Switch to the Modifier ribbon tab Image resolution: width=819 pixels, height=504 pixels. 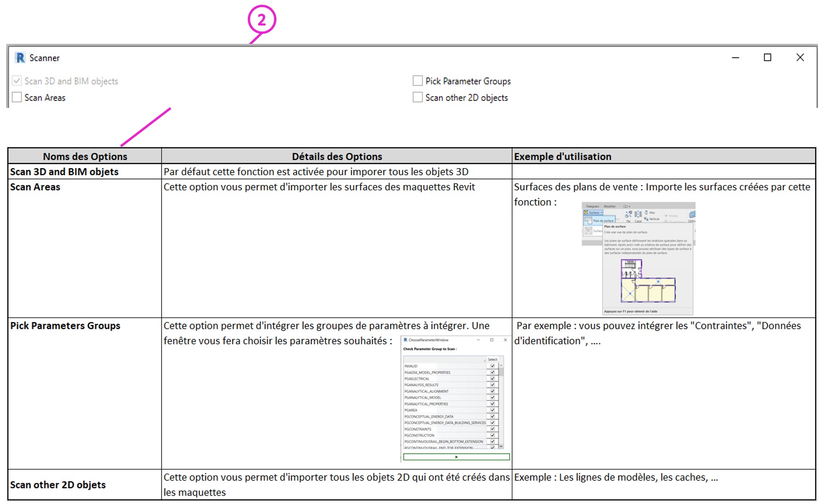click(x=609, y=206)
